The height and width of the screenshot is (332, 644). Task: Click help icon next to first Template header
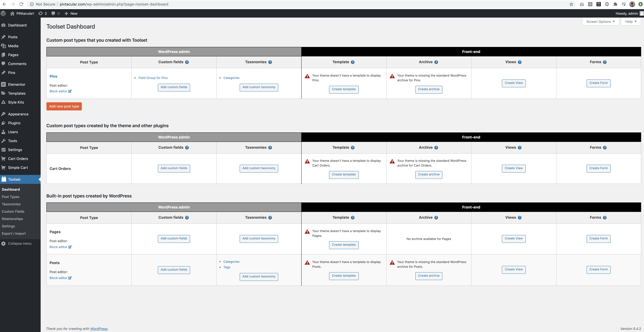point(353,62)
